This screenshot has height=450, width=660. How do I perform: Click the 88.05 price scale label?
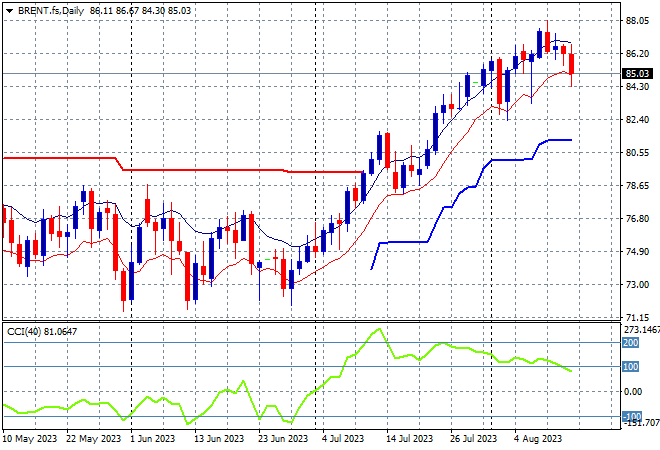click(x=637, y=21)
